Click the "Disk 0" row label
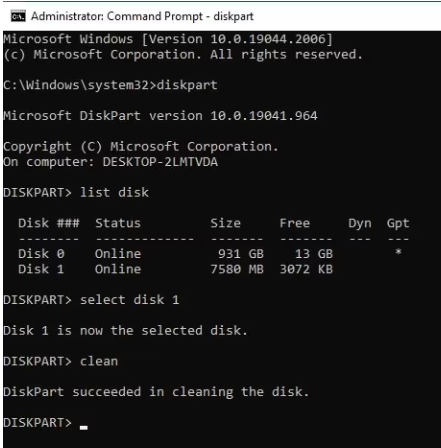The height and width of the screenshot is (448, 441). pos(41,254)
